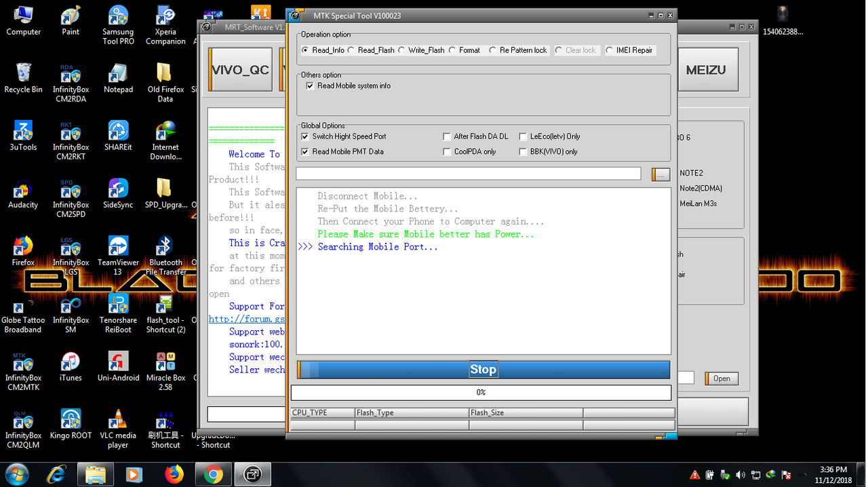The image size is (868, 487).
Task: Open Bluetooth File Transfer shortcut
Action: (165, 256)
